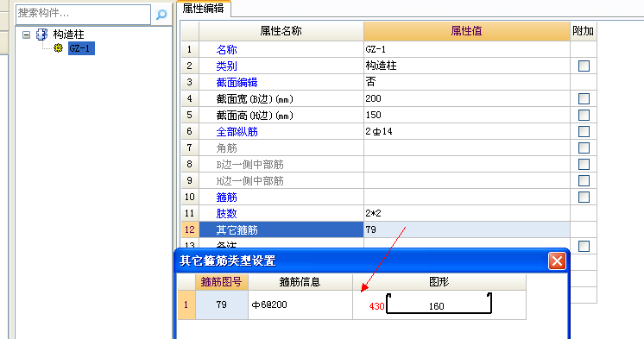The image size is (644, 339).
Task: Select the GZ-1 tree item
Action: [x=81, y=48]
